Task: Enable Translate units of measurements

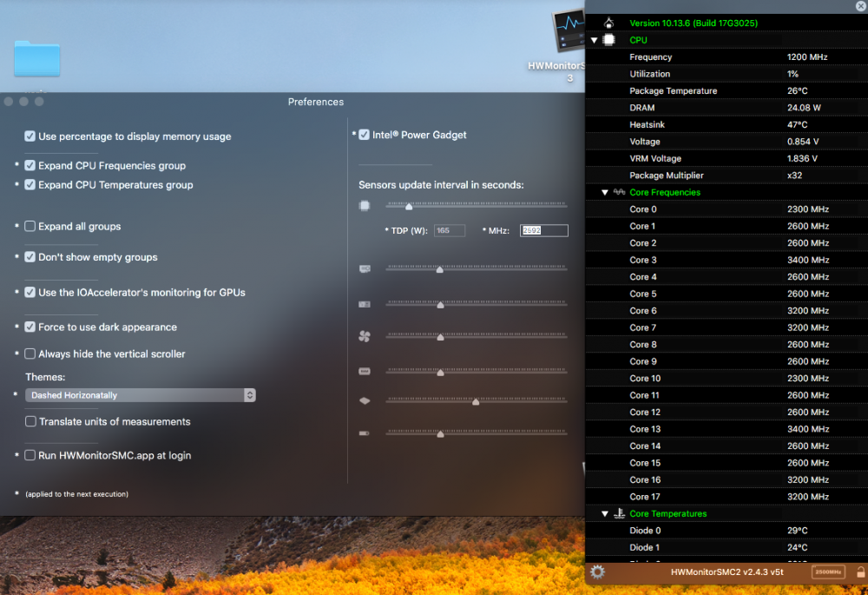Action: (x=30, y=421)
